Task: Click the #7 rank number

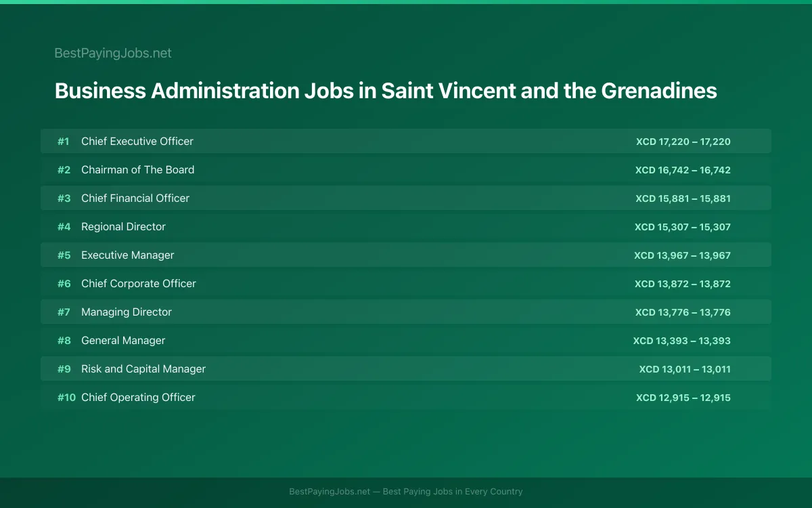Action: pos(64,312)
